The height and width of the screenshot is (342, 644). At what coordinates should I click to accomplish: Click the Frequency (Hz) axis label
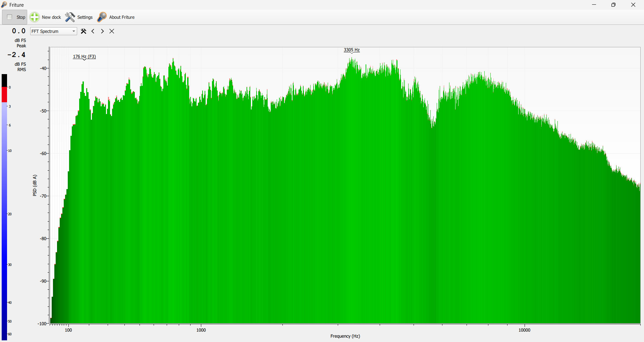[x=345, y=336]
